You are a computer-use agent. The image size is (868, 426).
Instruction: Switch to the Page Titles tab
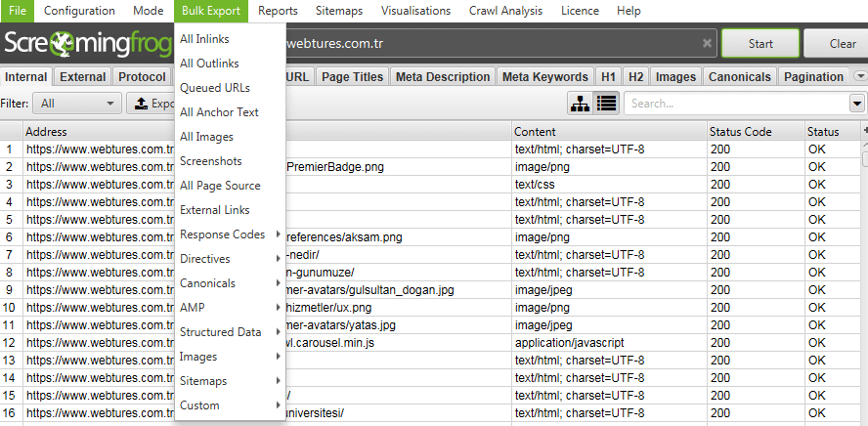(353, 77)
